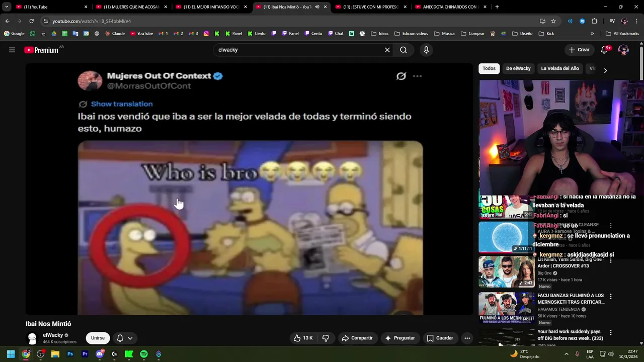Start voice search with the microphone
Image resolution: width=644 pixels, height=362 pixels.
(x=426, y=50)
